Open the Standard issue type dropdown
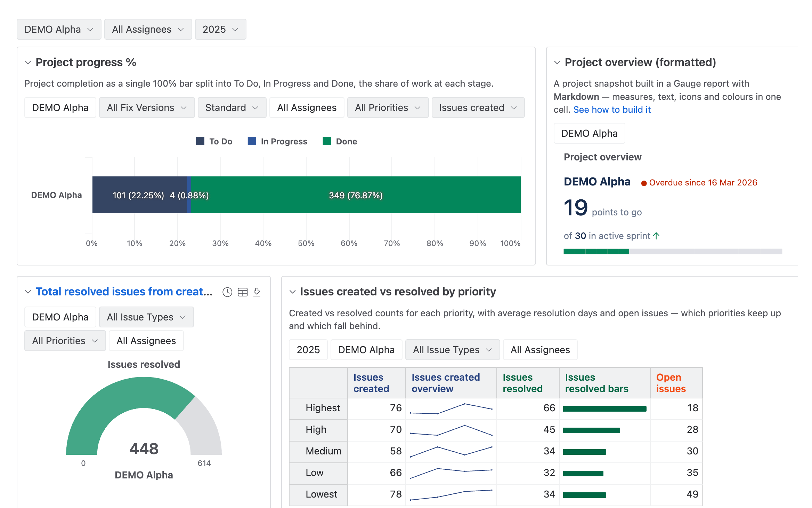This screenshot has width=812, height=508. coord(232,108)
